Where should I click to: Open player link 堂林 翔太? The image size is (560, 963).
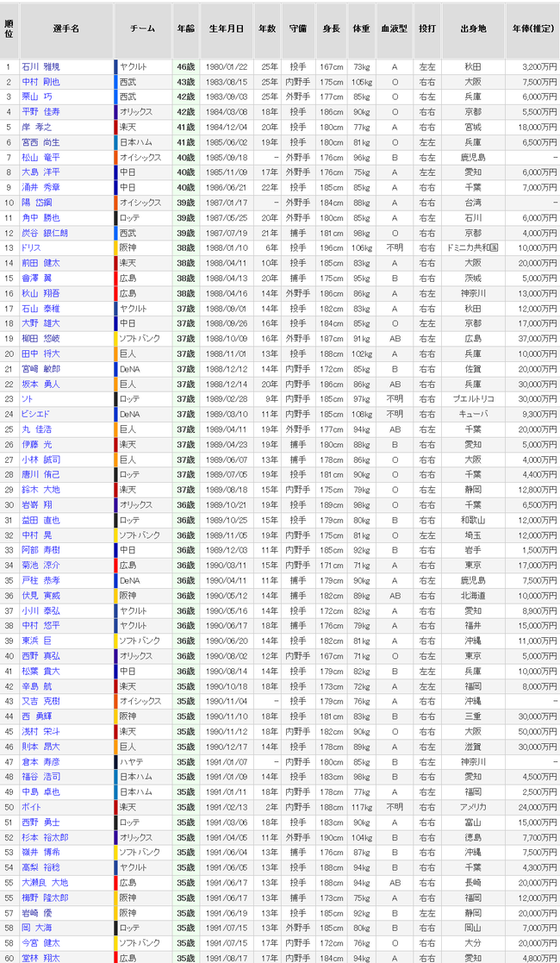pos(40,958)
